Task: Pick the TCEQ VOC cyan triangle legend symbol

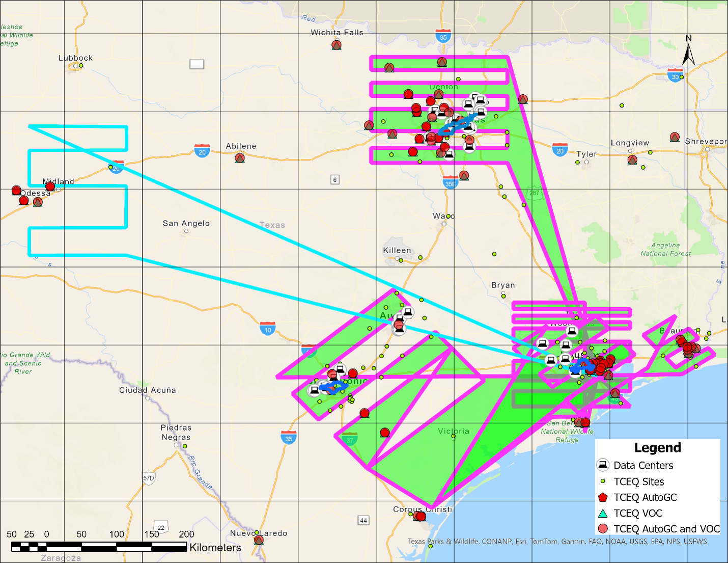Action: click(x=603, y=513)
